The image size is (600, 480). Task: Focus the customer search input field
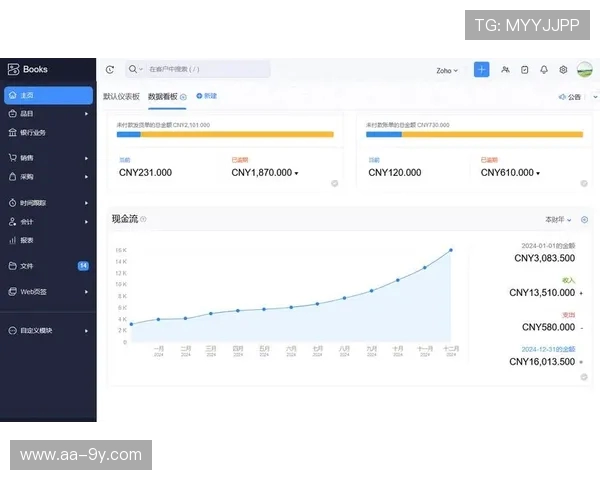(209, 69)
